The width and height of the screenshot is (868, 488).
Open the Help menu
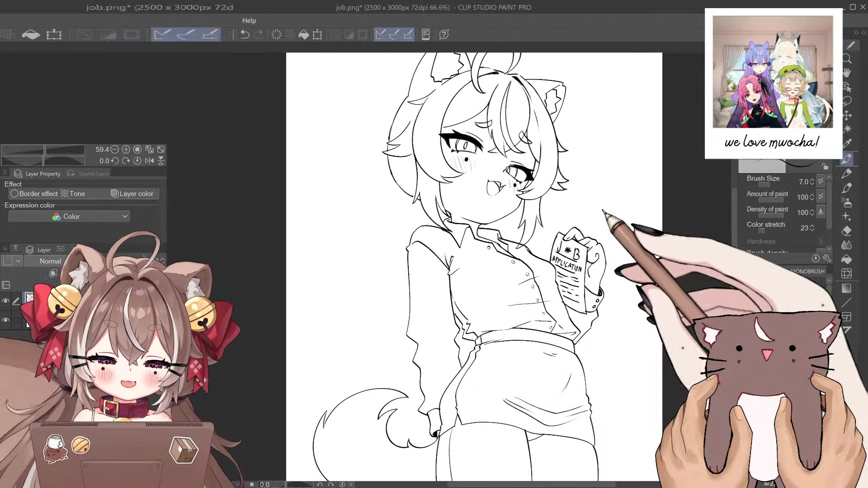point(249,20)
